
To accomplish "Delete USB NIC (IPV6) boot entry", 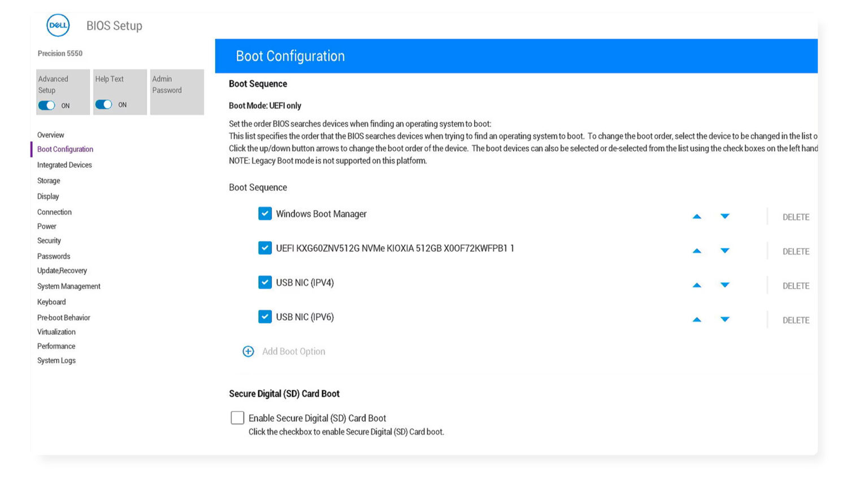I will 796,320.
